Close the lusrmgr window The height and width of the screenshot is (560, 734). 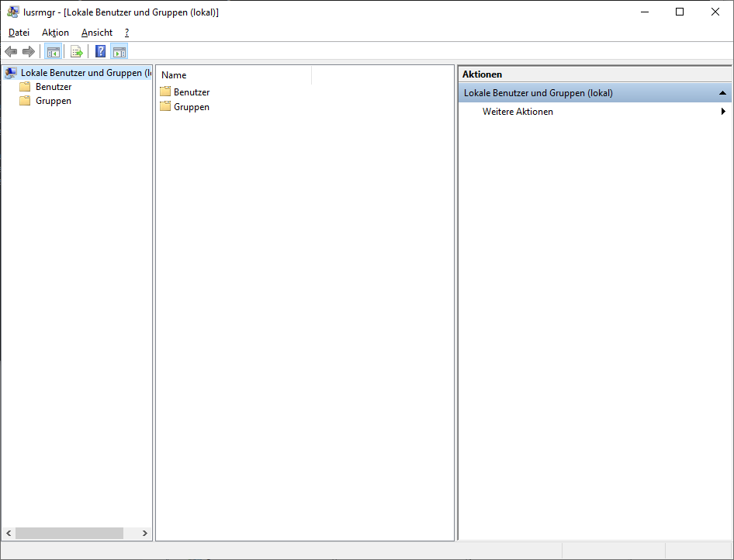coord(715,12)
